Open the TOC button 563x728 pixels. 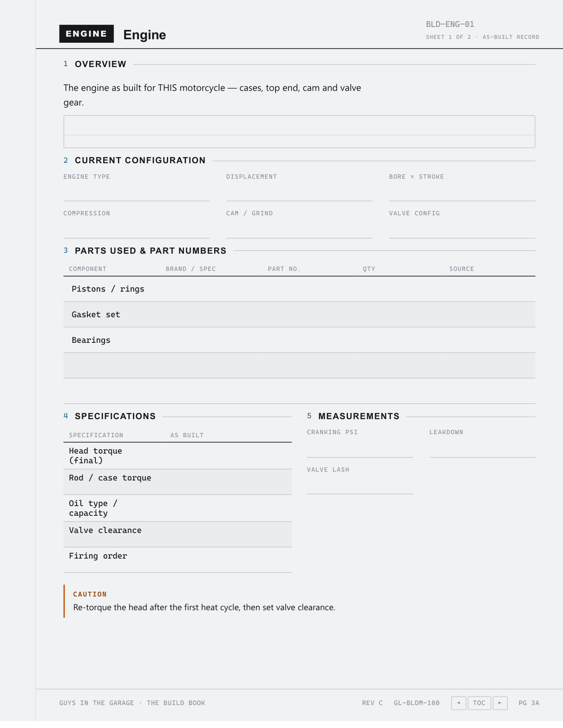click(479, 703)
